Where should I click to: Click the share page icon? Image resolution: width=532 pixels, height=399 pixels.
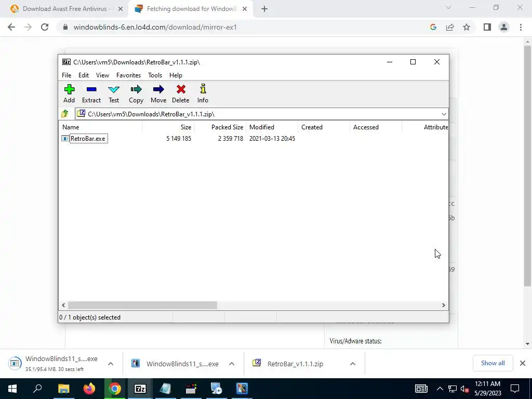[450, 27]
